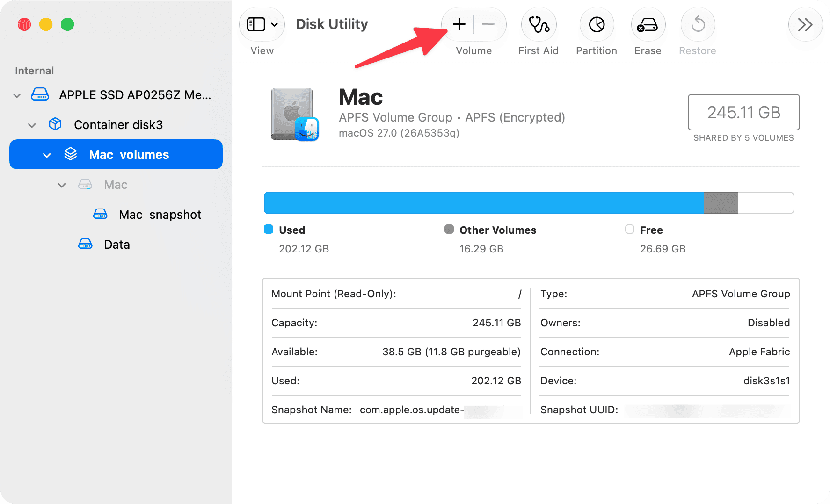Click the gray Other Volumes swatch
Viewport: 830px width, 504px height.
pyautogui.click(x=449, y=229)
